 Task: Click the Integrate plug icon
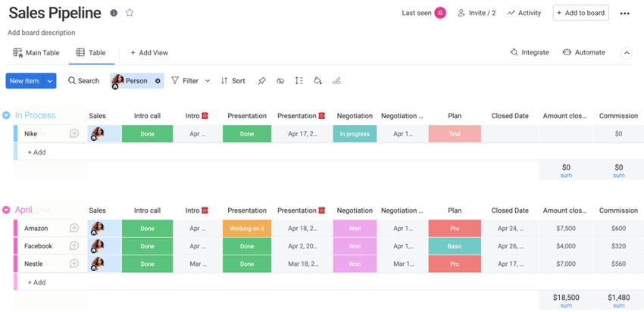[x=514, y=52]
